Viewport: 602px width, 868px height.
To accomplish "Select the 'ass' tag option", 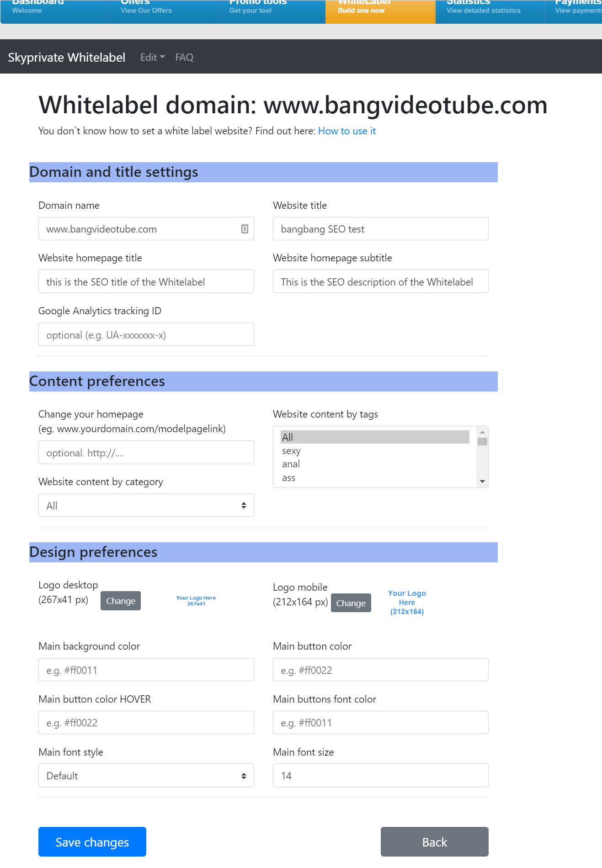I will click(x=375, y=478).
